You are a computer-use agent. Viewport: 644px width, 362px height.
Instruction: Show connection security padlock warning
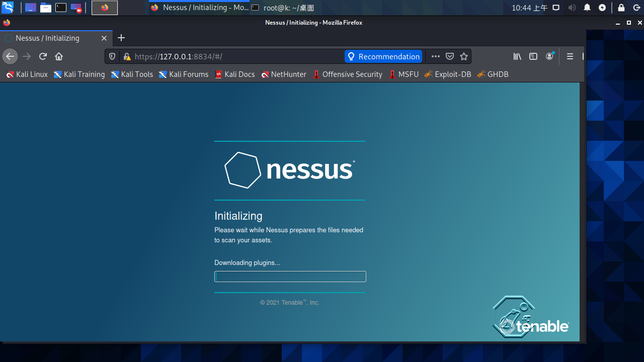click(x=127, y=56)
